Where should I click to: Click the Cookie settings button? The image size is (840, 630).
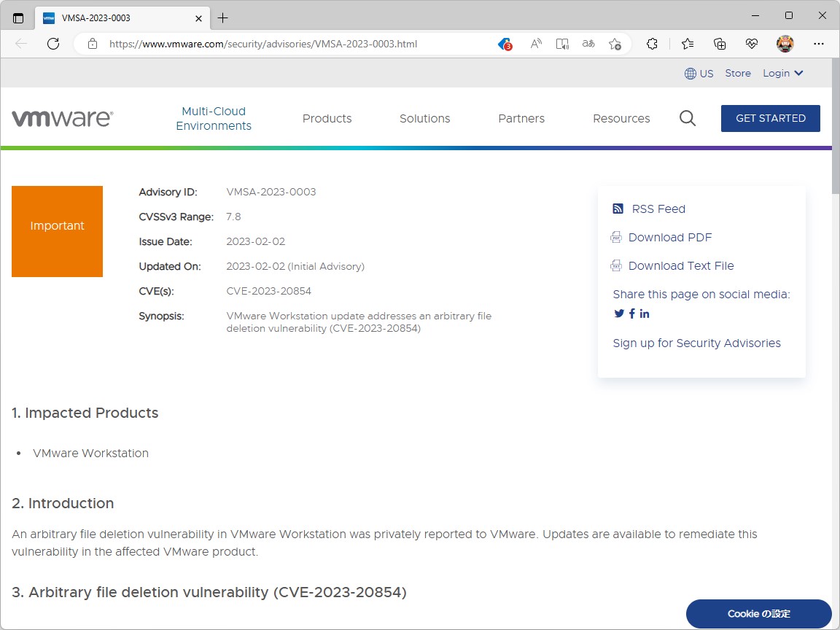pyautogui.click(x=758, y=614)
